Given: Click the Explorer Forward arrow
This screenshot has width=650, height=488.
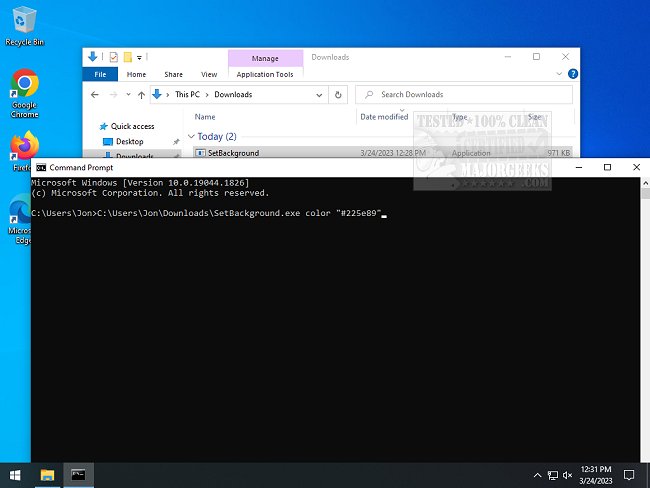Looking at the screenshot, I should (x=113, y=95).
